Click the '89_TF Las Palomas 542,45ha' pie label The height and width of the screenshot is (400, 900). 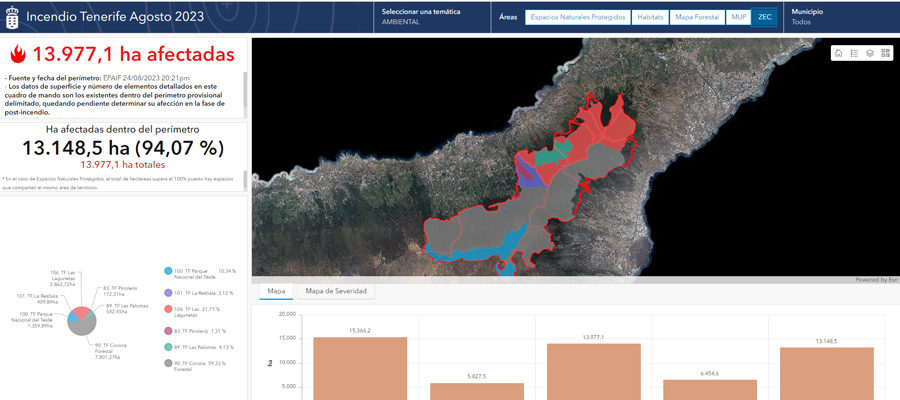pos(127,309)
